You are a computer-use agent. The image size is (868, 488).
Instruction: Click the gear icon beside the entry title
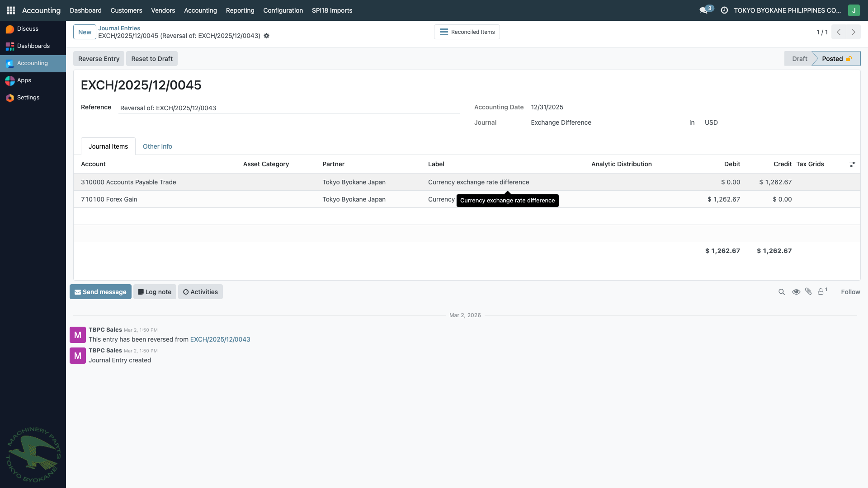(267, 36)
